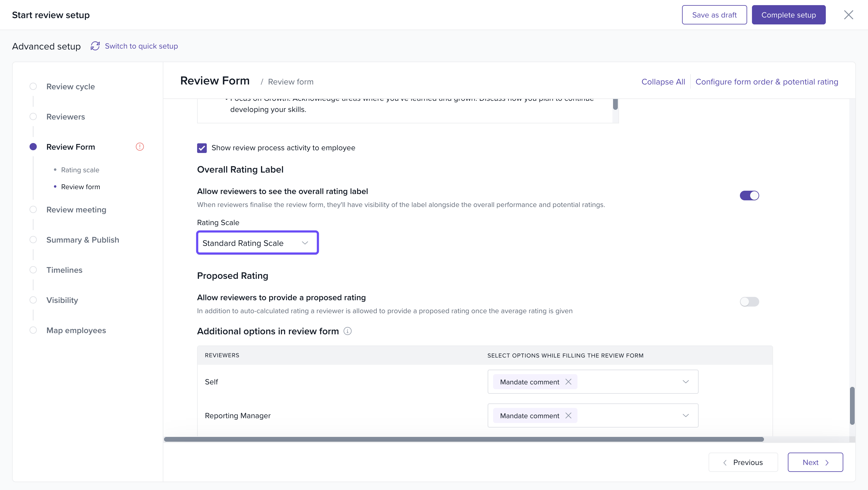Uncheck Show review process activity to employee

tap(202, 148)
